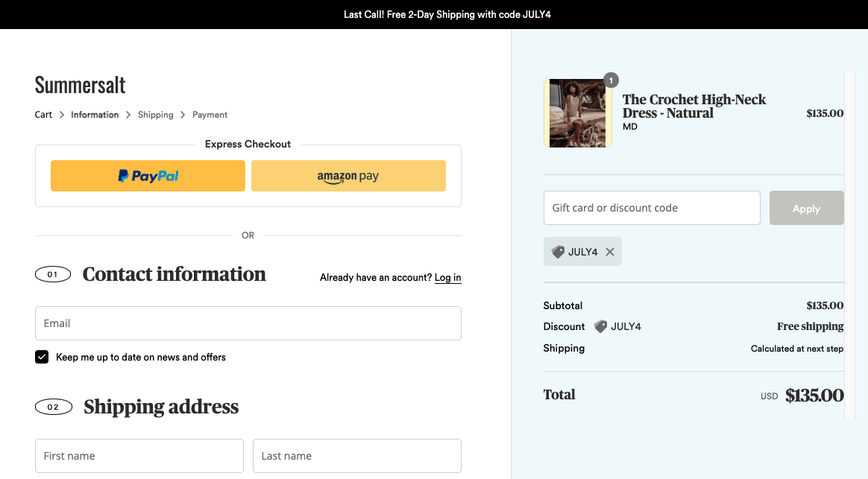868x479 pixels.
Task: Pay with the PayPal express checkout button
Action: (147, 176)
